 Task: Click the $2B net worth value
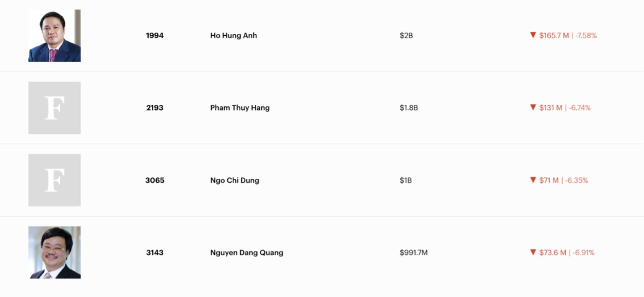click(x=406, y=36)
